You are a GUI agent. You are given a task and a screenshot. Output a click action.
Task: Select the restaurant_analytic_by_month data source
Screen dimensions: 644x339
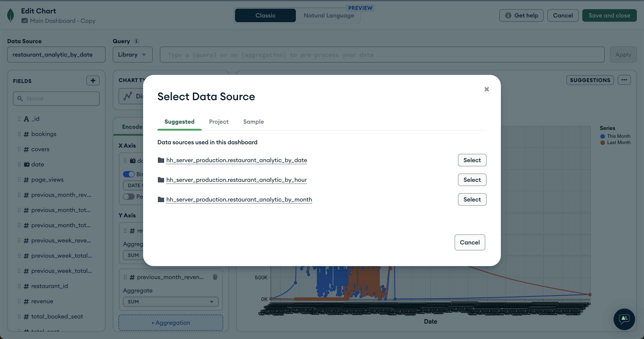[472, 199]
